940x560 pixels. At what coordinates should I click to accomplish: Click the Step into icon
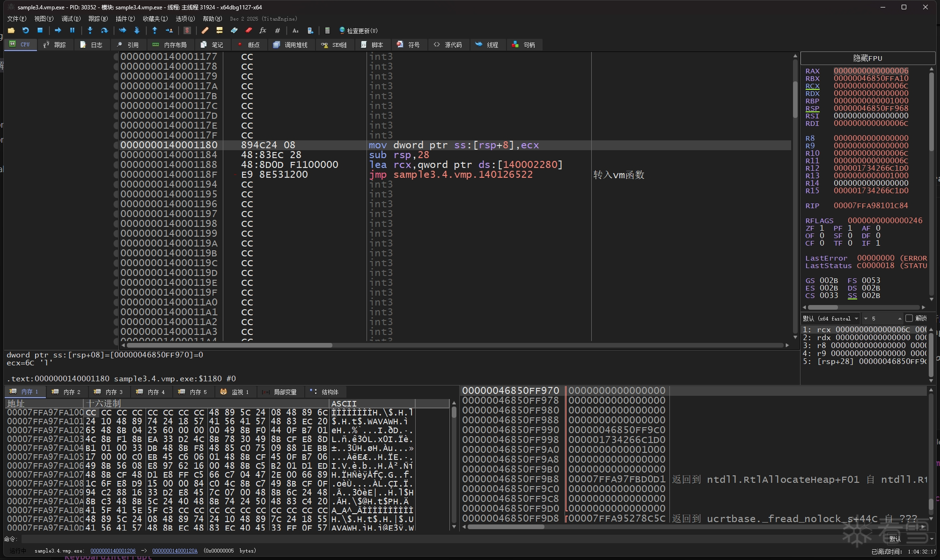pos(90,30)
